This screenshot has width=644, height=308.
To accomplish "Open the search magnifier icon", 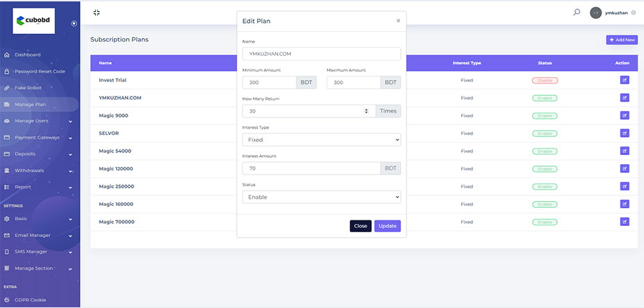I will [x=577, y=12].
